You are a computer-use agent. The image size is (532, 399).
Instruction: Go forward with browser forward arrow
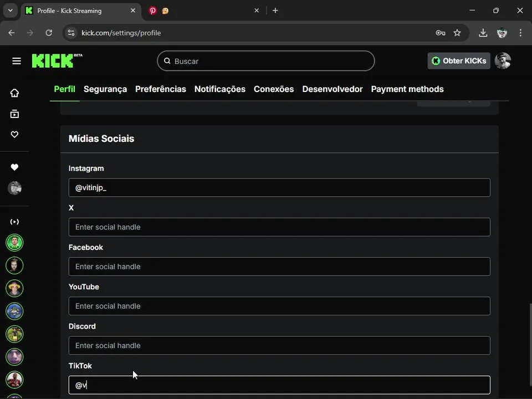pyautogui.click(x=30, y=33)
